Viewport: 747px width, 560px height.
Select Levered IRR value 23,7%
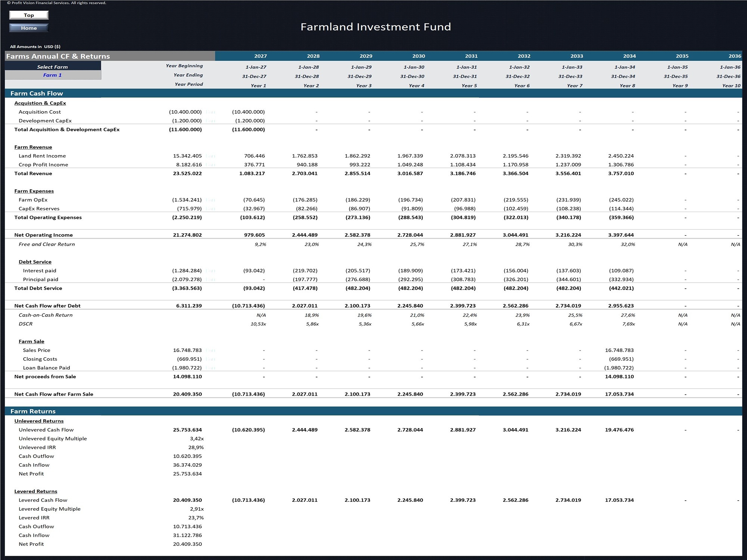[196, 517]
